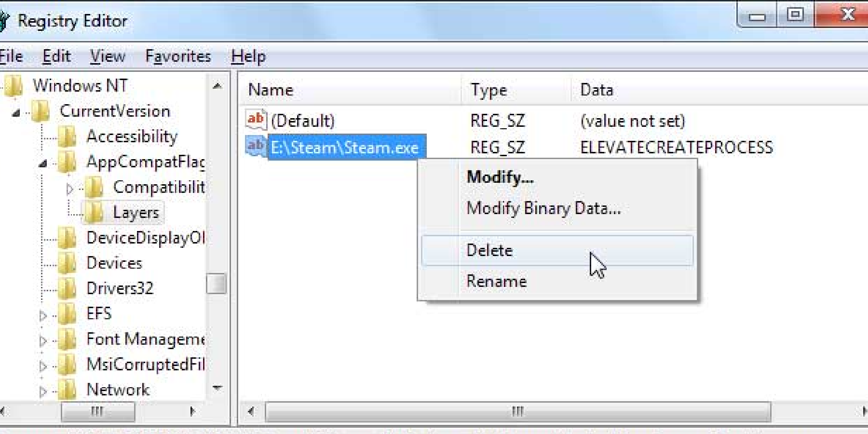The width and height of the screenshot is (868, 434).
Task: Select the CurrentVersion tree item
Action: [x=115, y=111]
